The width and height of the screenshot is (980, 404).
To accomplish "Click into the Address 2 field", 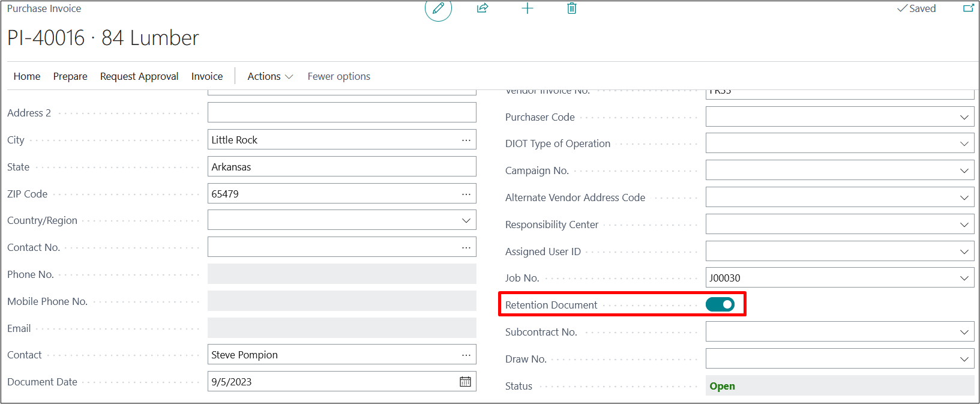I will 341,113.
